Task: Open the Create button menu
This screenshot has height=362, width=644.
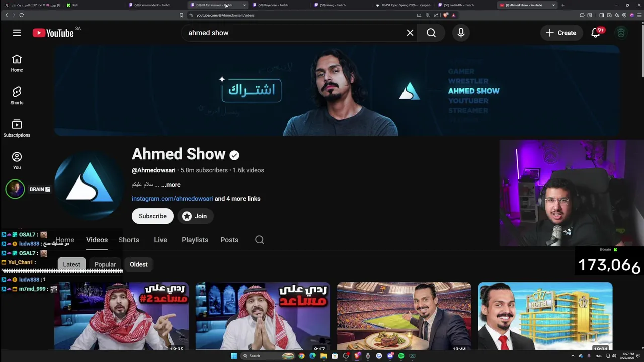Action: pos(561,33)
